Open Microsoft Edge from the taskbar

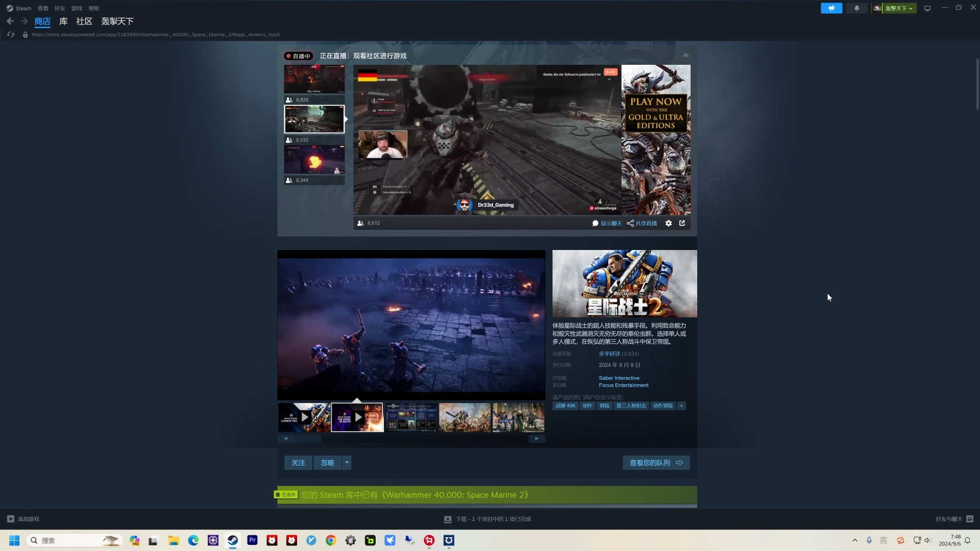point(193,540)
